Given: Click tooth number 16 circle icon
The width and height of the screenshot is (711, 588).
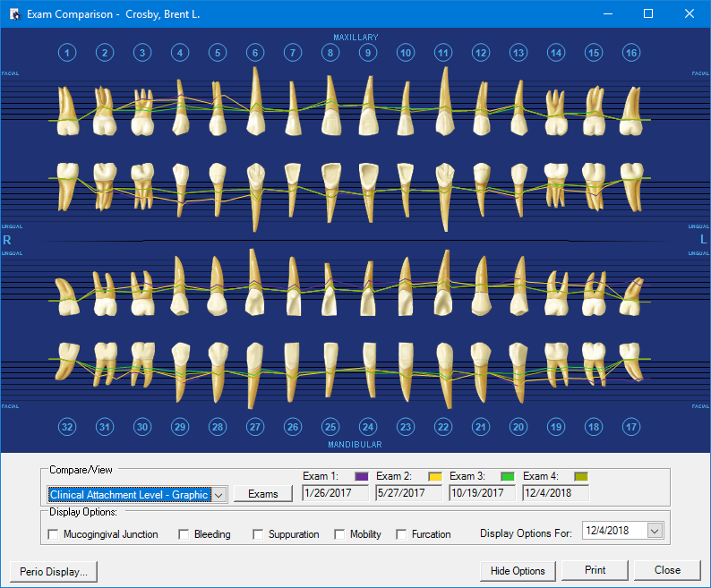Looking at the screenshot, I should 631,53.
